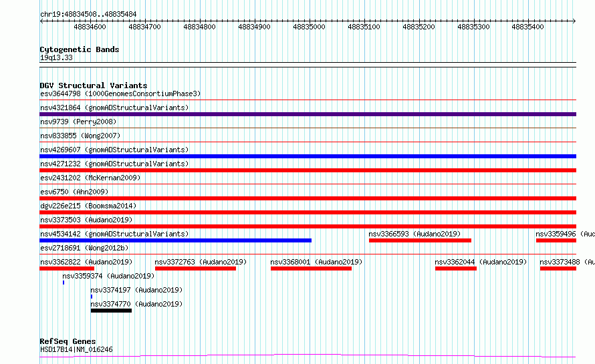595x364 pixels.
Task: Click ruler position 48834900
Action: (x=254, y=27)
